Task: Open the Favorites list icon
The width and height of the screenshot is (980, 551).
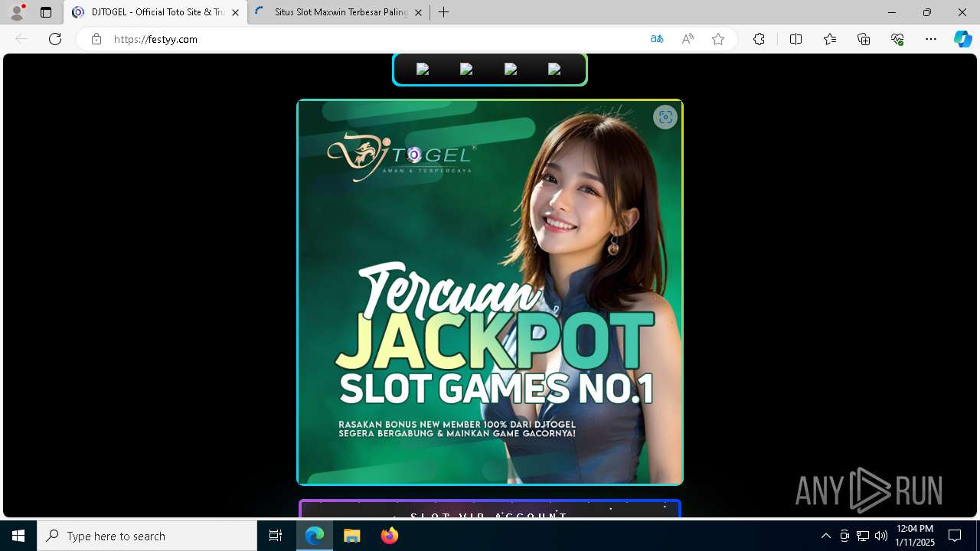Action: click(830, 39)
